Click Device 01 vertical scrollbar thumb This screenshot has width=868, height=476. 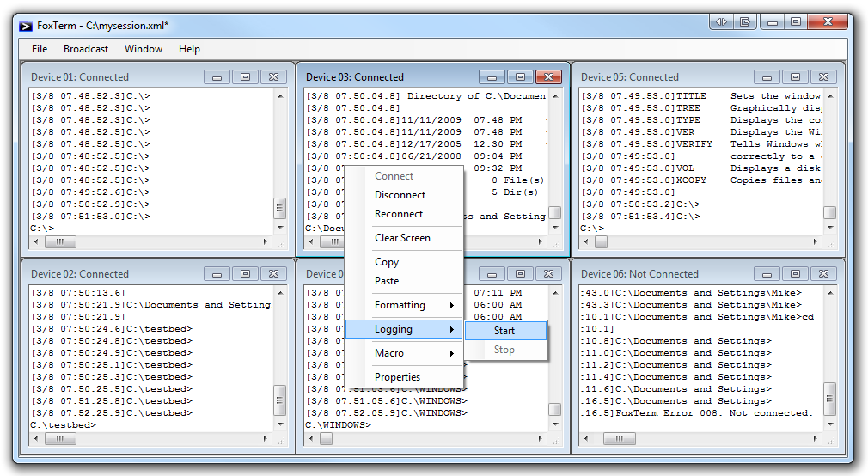click(280, 208)
